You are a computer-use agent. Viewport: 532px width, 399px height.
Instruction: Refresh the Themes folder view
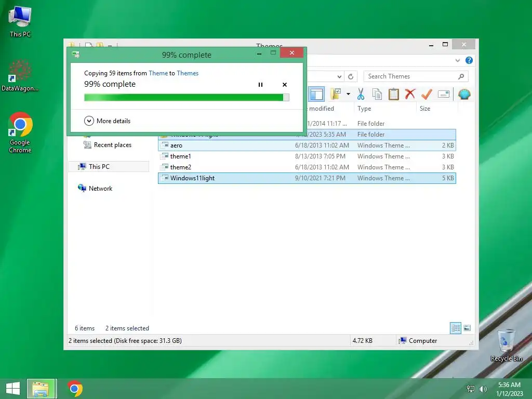[x=351, y=77]
